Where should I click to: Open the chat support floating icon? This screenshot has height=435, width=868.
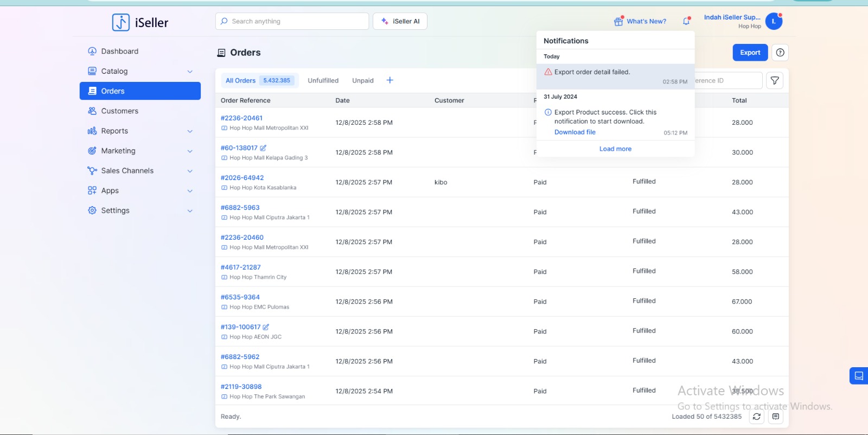(858, 376)
